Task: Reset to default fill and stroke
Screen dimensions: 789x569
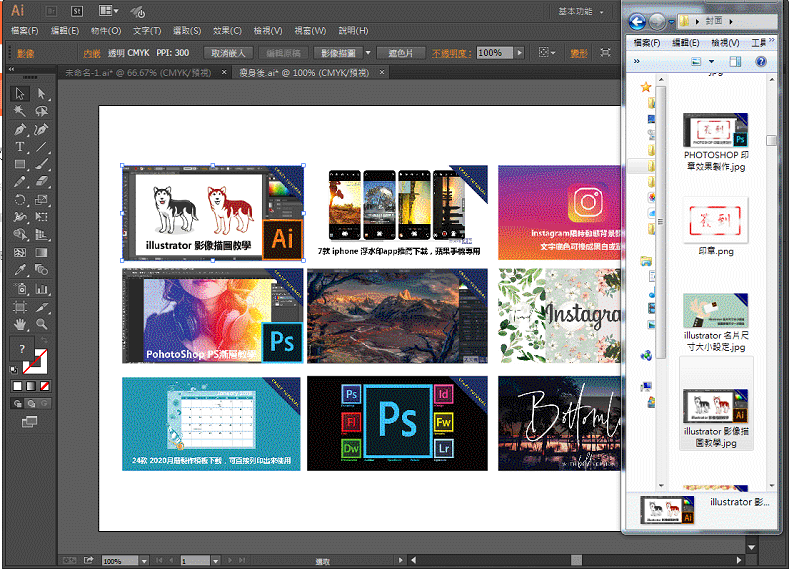Action: click(14, 370)
